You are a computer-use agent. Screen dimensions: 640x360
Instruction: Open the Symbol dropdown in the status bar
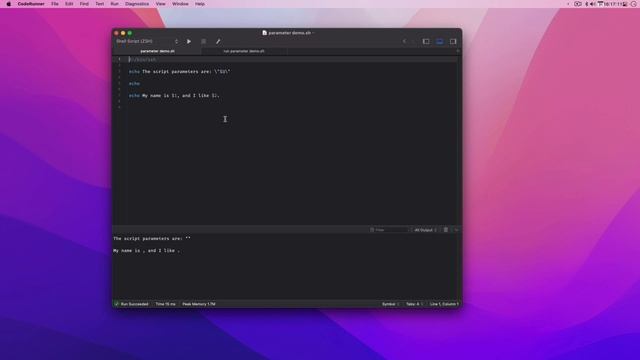point(391,304)
